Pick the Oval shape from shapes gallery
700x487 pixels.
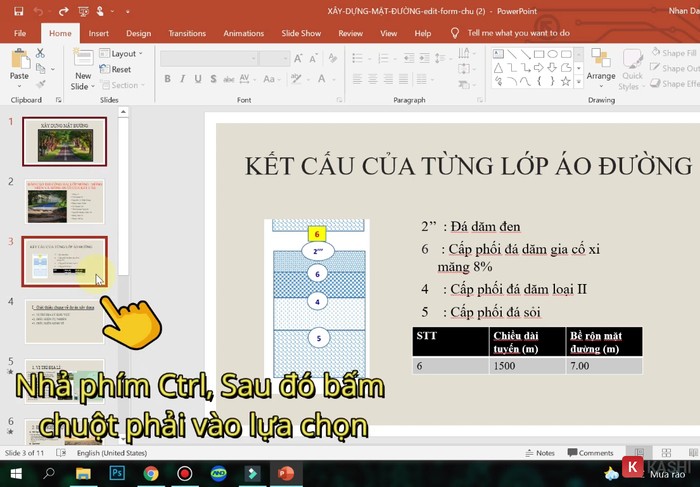coord(553,54)
